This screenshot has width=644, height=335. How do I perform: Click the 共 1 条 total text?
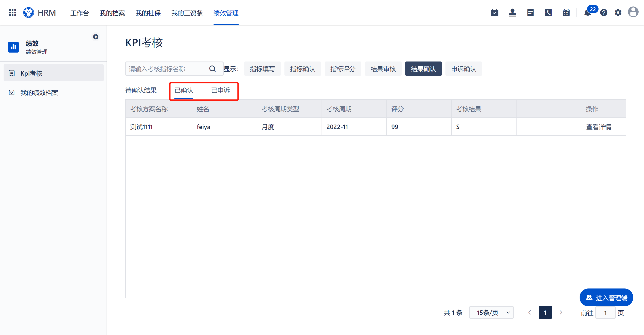453,312
